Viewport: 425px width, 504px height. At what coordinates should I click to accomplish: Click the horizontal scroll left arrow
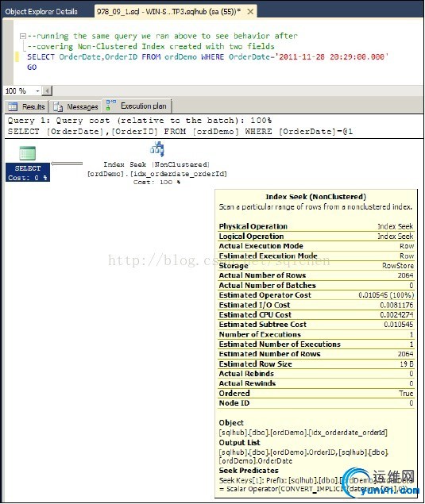pyautogui.click(x=47, y=91)
